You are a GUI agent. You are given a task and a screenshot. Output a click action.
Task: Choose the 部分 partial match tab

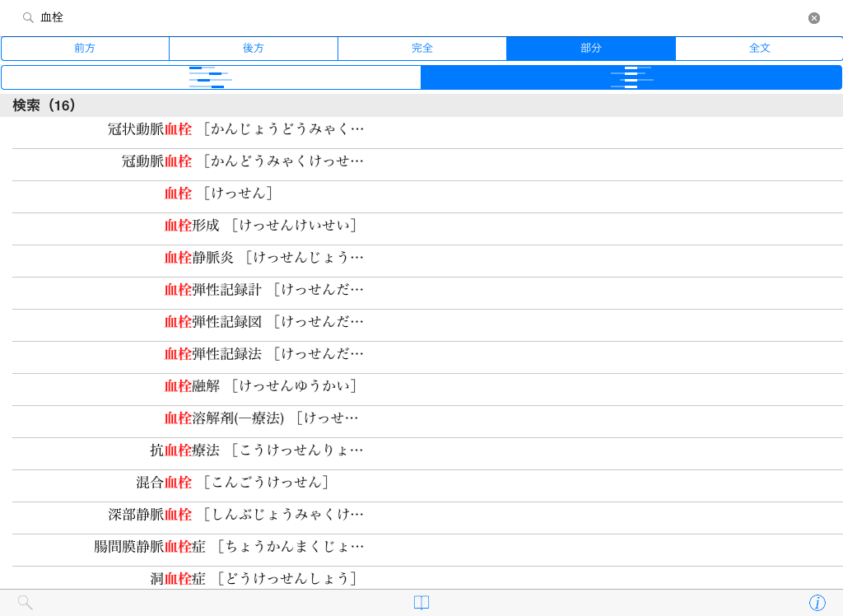591,49
